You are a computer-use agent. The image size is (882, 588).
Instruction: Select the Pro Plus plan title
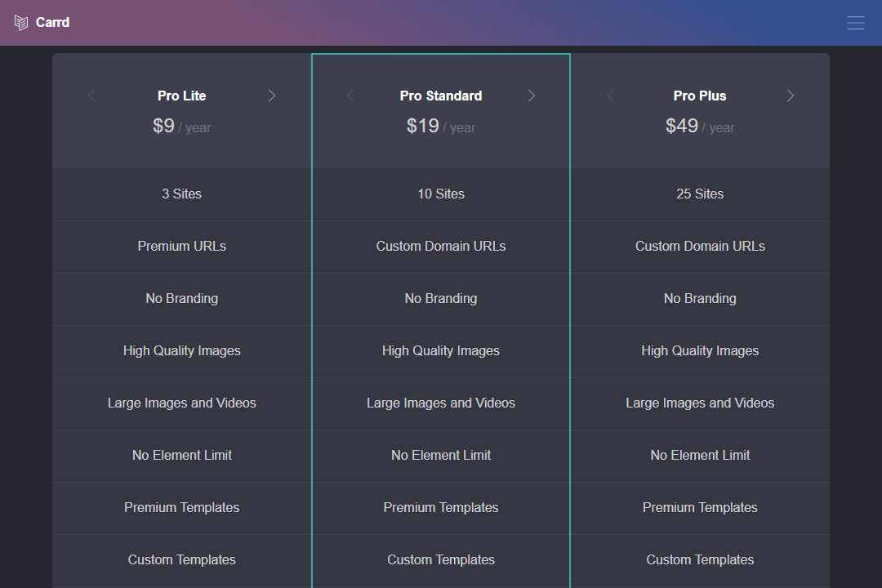tap(700, 96)
